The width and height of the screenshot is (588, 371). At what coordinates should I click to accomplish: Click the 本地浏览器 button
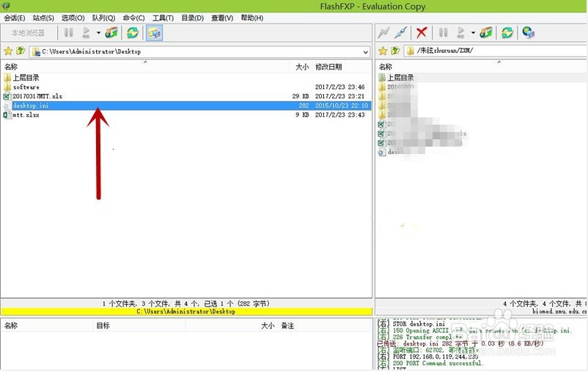click(x=28, y=33)
